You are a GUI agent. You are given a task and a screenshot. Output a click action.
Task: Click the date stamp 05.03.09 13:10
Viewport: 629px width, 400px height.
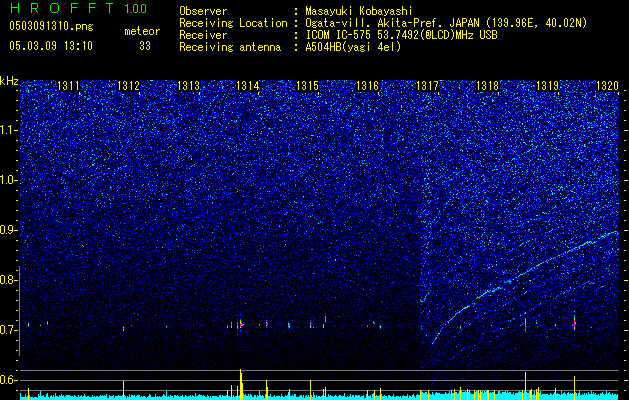51,46
